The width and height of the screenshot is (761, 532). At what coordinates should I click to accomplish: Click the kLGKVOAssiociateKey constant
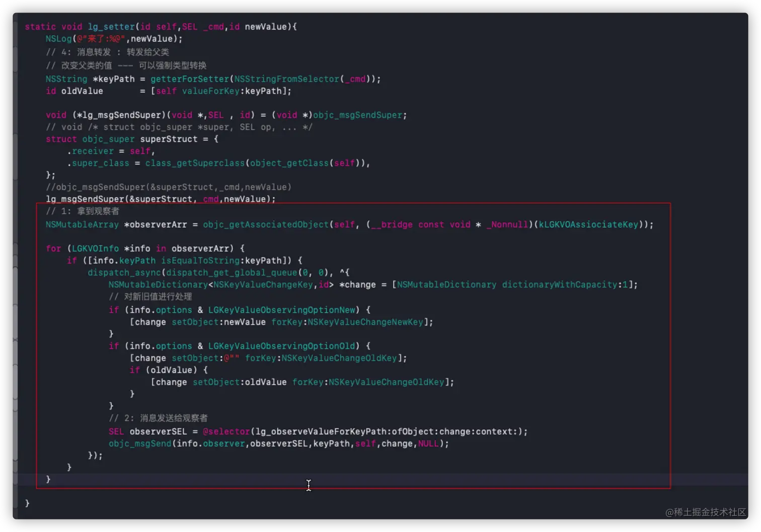pos(588,225)
